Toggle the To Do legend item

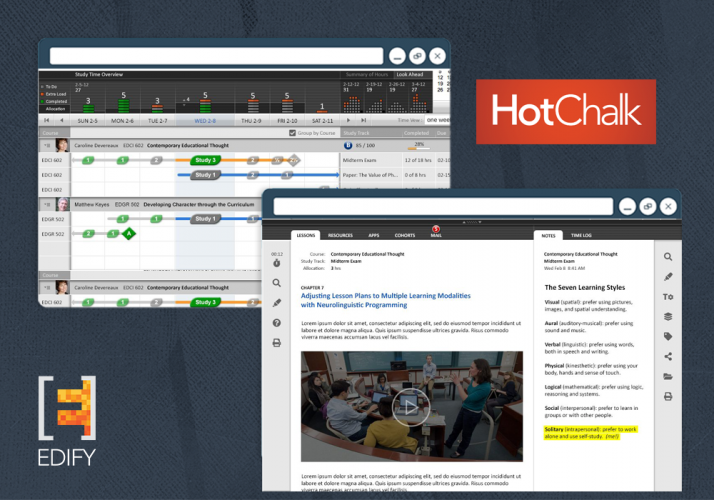49,87
